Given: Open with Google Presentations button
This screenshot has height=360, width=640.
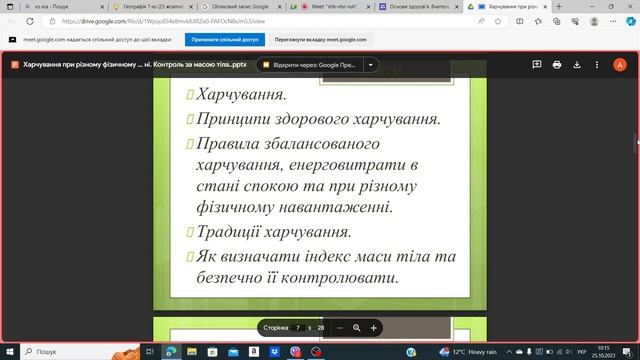Looking at the screenshot, I should click(x=310, y=65).
